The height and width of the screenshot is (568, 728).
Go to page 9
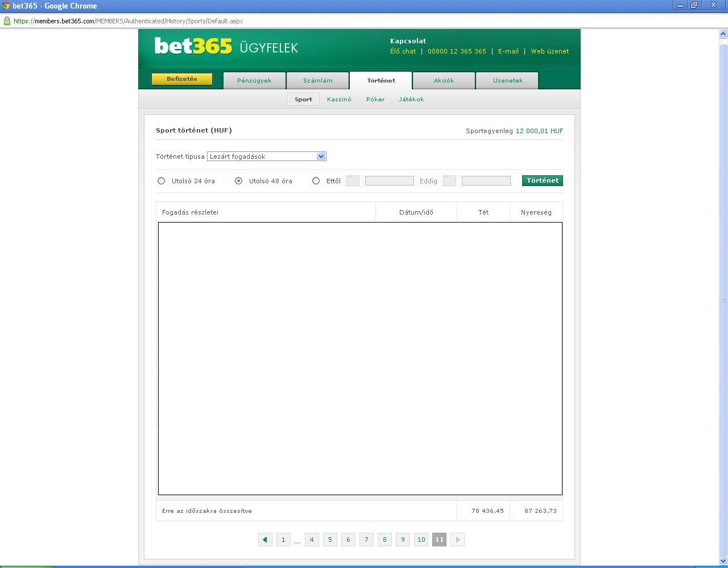403,540
